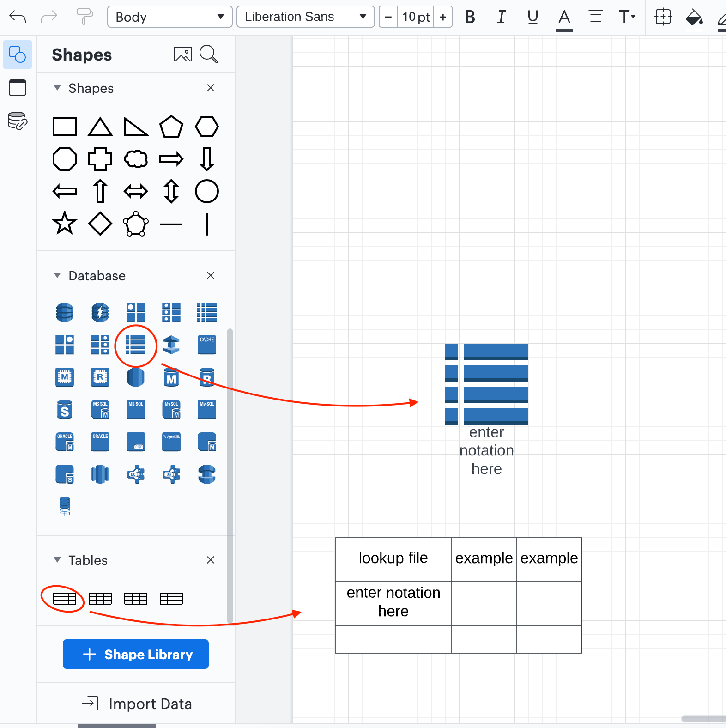
Task: Open the data linking sidebar icon
Action: (18, 121)
